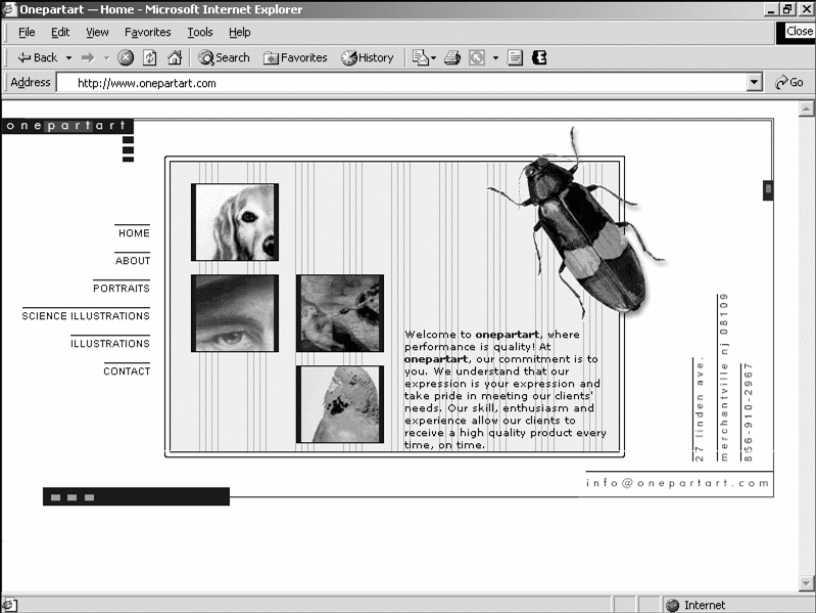Screen dimensions: 816x613
Task: Click the Mail toolbar icon
Action: [x=421, y=58]
